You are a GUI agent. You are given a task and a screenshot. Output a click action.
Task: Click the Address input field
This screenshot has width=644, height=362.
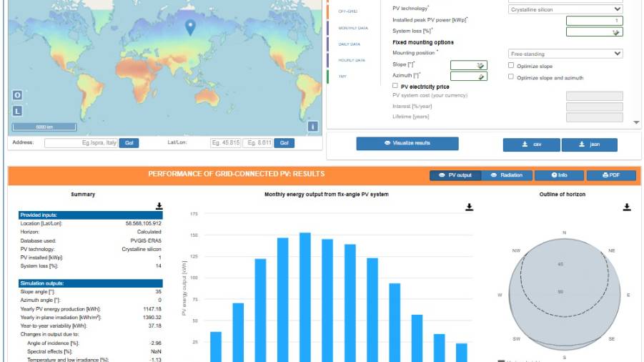(x=81, y=143)
